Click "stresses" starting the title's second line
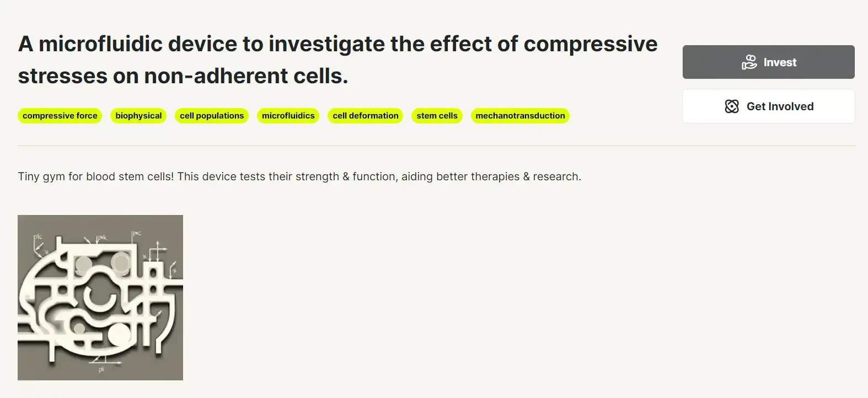Image resolution: width=868 pixels, height=398 pixels. point(62,76)
